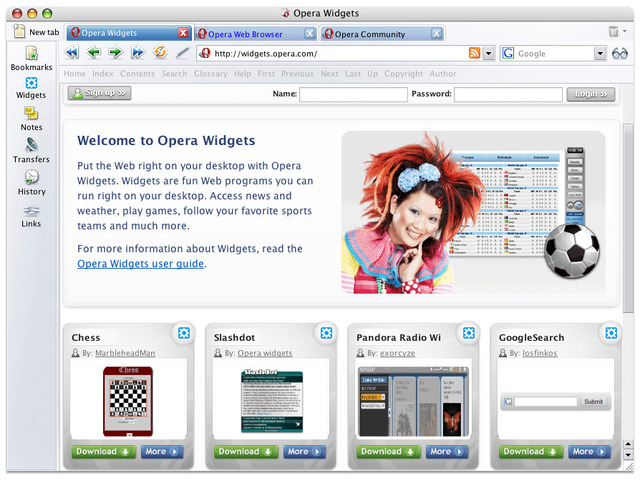Screen dimensions: 640x488
Task: Click the vertical page scrollbar thumb
Action: click(x=628, y=218)
